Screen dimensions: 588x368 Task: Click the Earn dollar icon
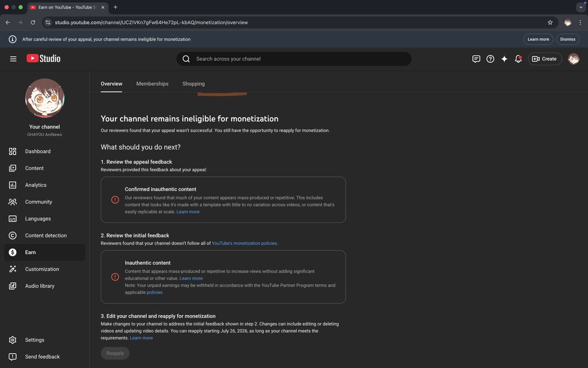pos(13,252)
